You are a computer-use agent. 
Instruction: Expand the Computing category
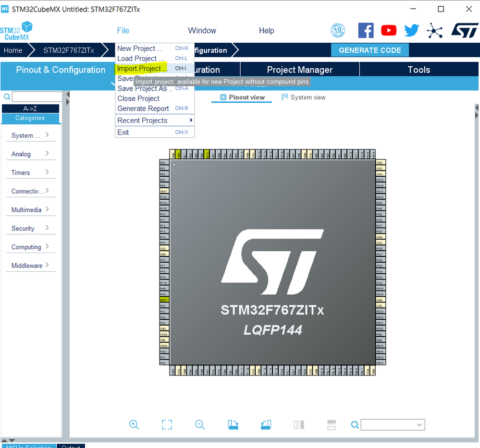pos(31,247)
